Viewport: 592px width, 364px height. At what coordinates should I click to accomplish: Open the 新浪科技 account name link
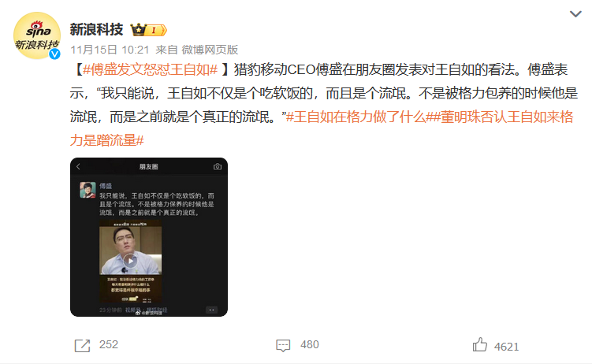pyautogui.click(x=97, y=29)
